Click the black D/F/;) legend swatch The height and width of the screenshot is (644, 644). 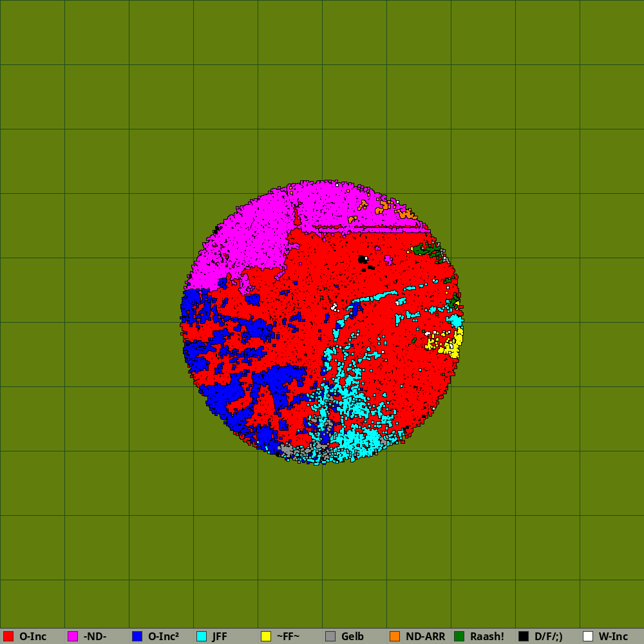[x=524, y=636]
